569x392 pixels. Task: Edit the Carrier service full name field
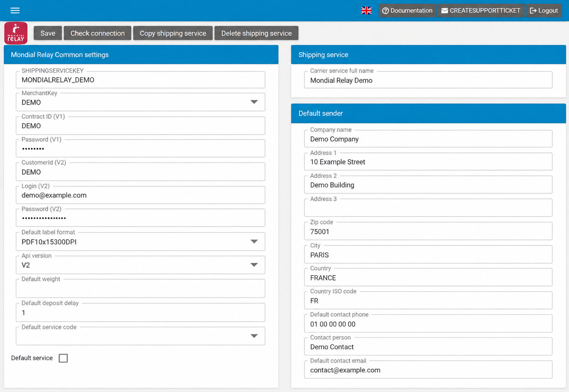pos(428,80)
